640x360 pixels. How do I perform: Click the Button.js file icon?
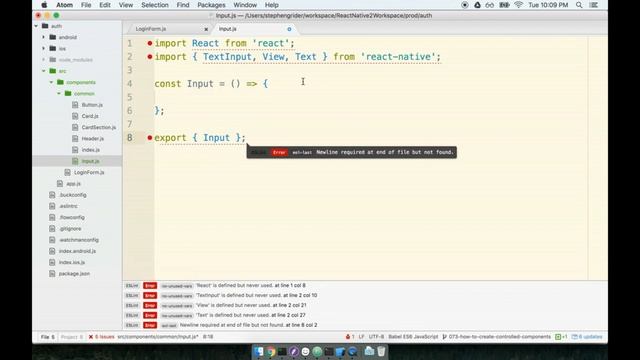pyautogui.click(x=75, y=105)
